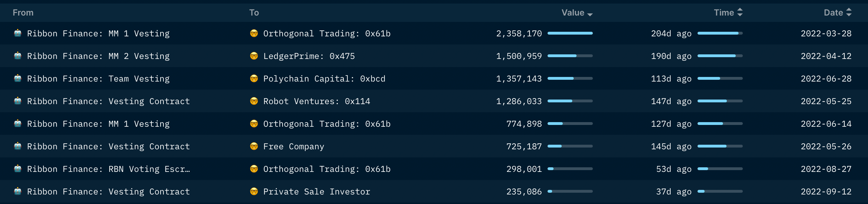
Task: Click the From column header
Action: point(23,13)
